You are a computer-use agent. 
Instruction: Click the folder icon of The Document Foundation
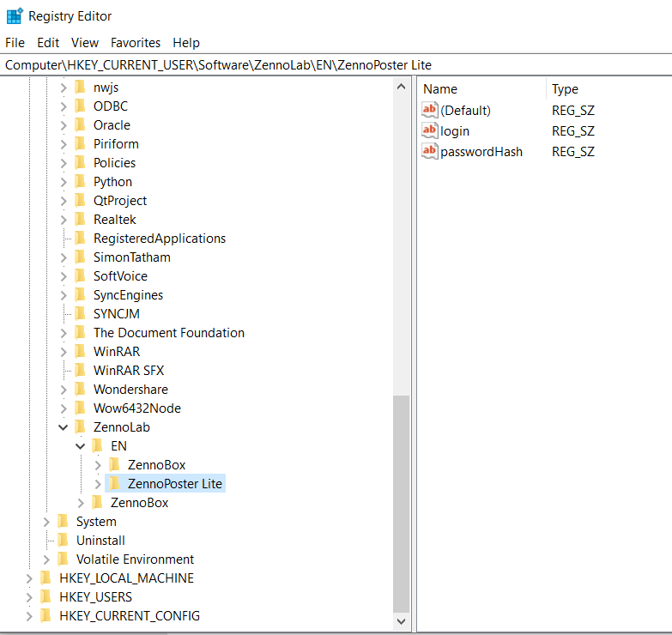point(80,332)
